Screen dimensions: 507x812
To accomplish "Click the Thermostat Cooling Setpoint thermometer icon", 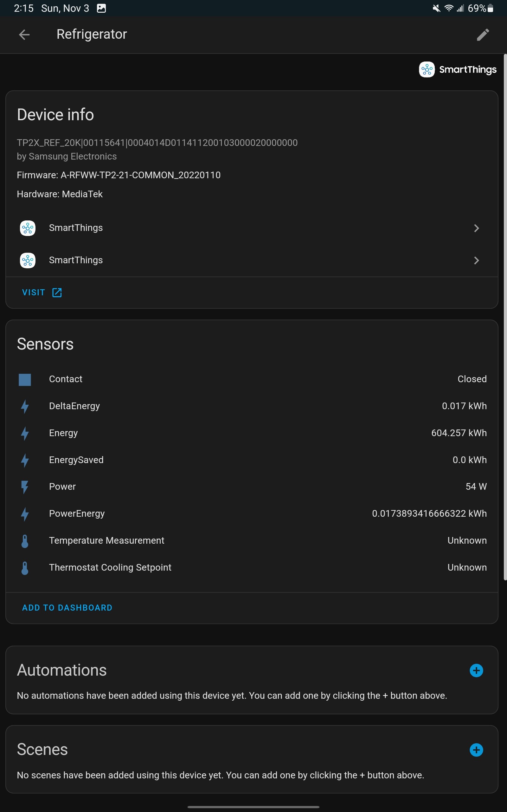I will coord(24,568).
